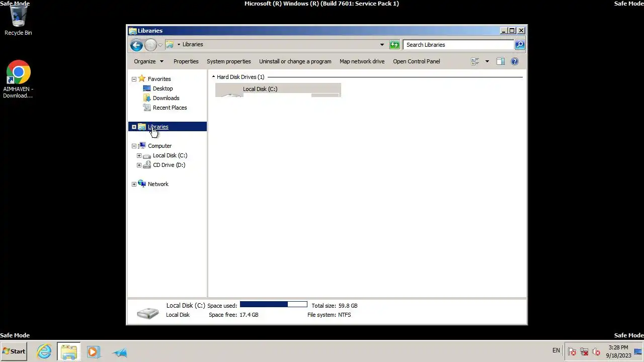The image size is (644, 362).
Task: Click the space used bar in details pane
Action: click(274, 305)
